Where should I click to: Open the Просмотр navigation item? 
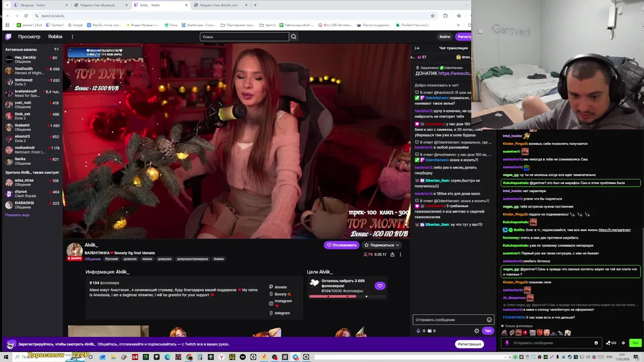[29, 37]
